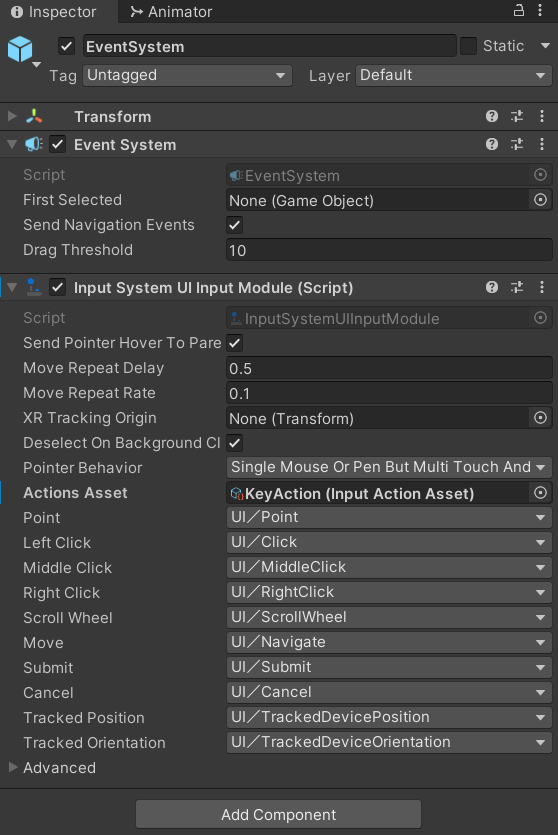Open the GameObject cube icon selector

23,51
